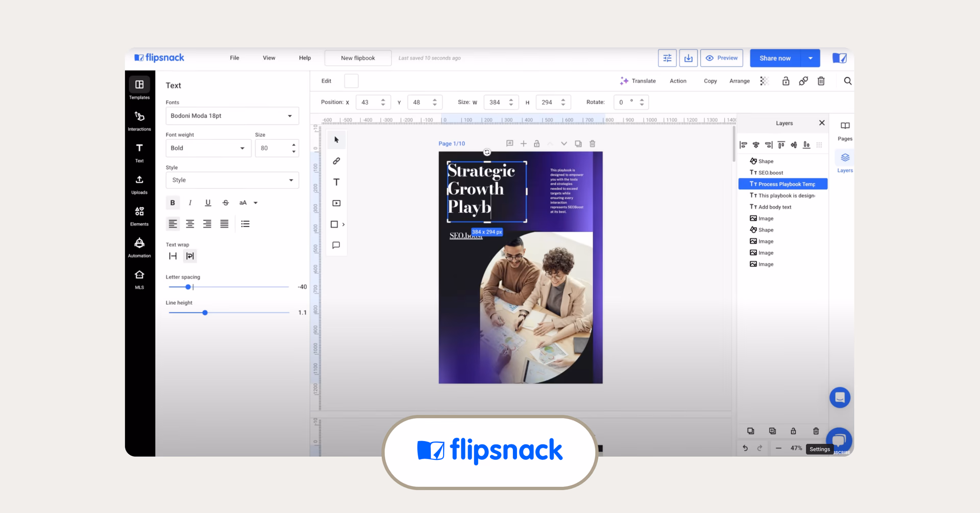Open the Uploads sidebar panel

pos(139,184)
